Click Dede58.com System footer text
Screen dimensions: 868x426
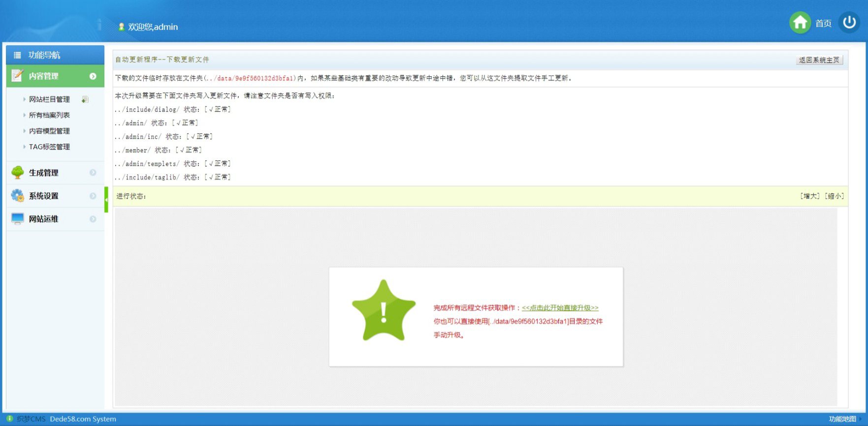pyautogui.click(x=83, y=419)
